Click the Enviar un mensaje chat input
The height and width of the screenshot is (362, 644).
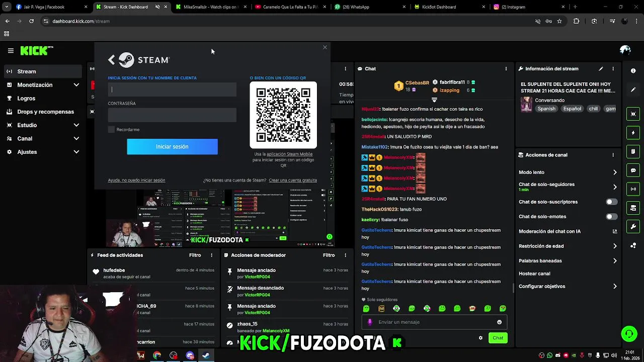[434, 322]
